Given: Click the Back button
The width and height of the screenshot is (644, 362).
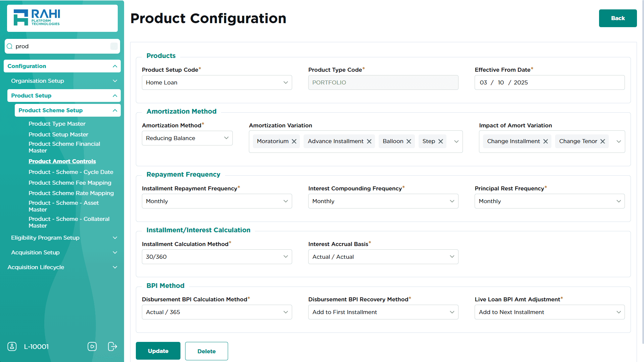Looking at the screenshot, I should tap(618, 18).
